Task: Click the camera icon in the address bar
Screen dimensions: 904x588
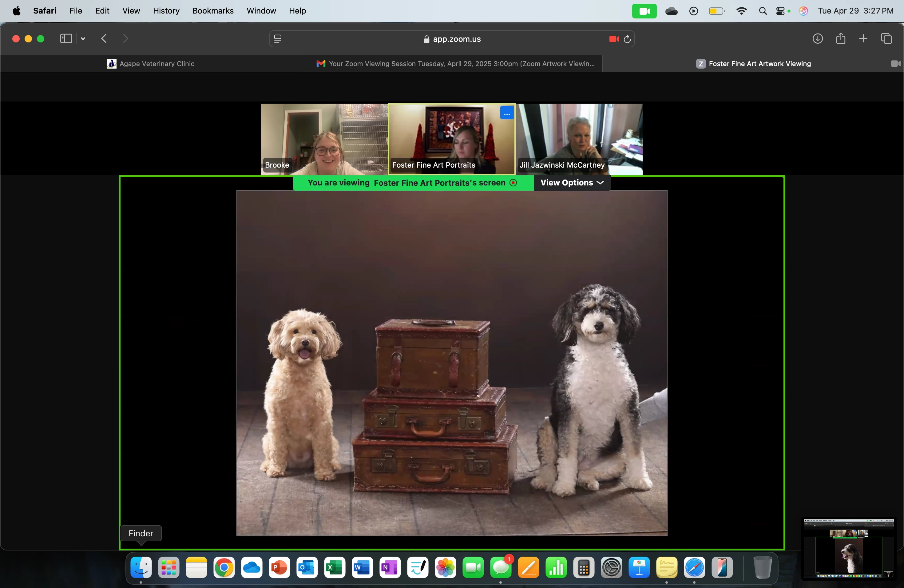Action: click(613, 39)
